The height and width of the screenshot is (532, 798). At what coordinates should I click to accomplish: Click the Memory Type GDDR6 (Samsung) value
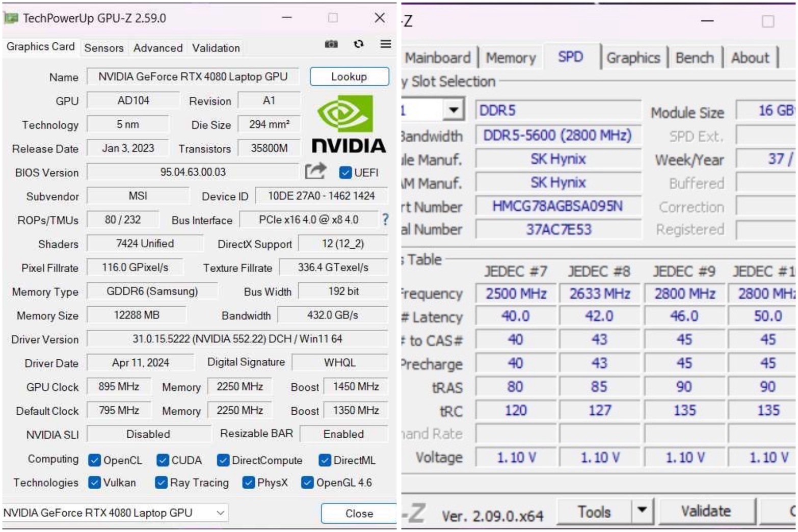tap(152, 291)
